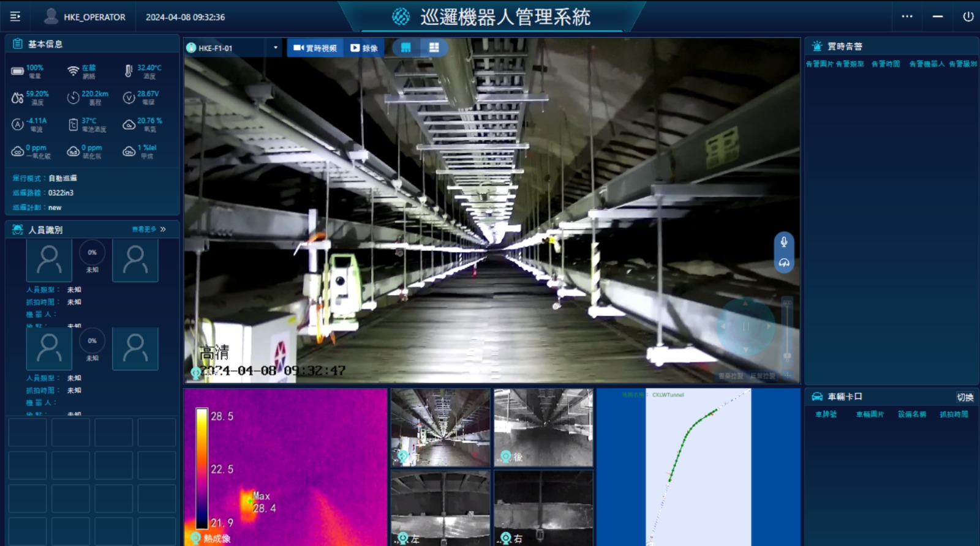Viewport: 980px width, 546px height.
Task: Toggle the 切换 switch in vehicle checkpoint panel
Action: coord(965,397)
